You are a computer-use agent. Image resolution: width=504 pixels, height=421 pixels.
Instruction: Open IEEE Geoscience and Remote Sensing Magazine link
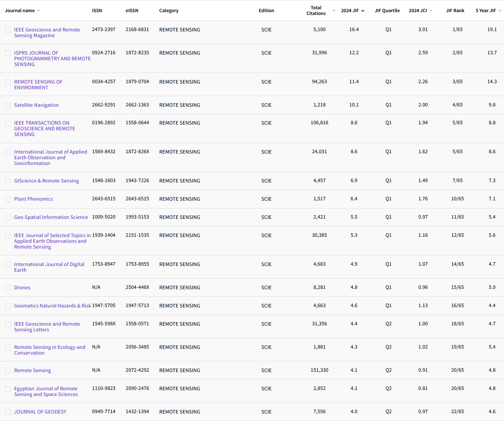click(47, 32)
